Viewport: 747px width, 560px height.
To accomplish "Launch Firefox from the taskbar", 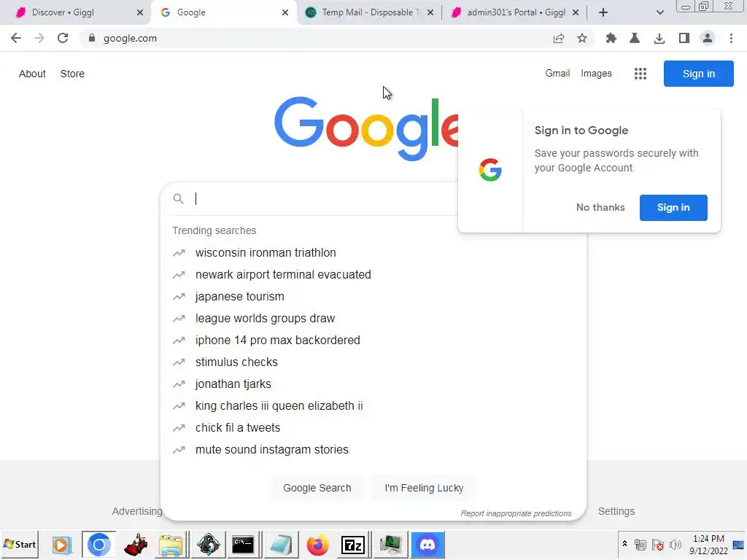I will (318, 544).
